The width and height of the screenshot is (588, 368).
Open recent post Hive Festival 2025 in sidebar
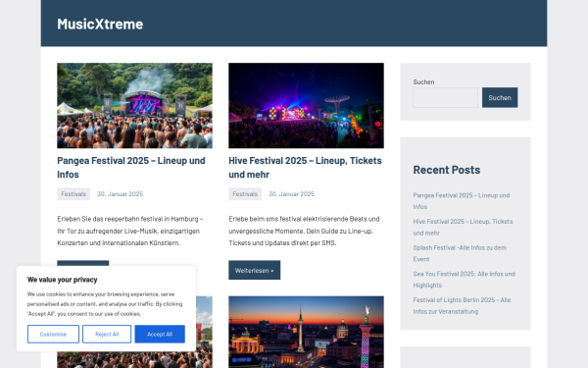[463, 228]
